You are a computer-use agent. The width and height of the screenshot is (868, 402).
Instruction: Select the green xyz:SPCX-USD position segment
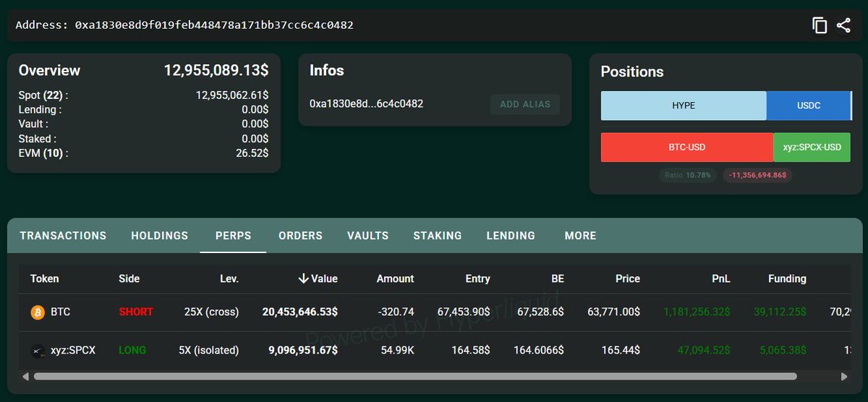[812, 147]
